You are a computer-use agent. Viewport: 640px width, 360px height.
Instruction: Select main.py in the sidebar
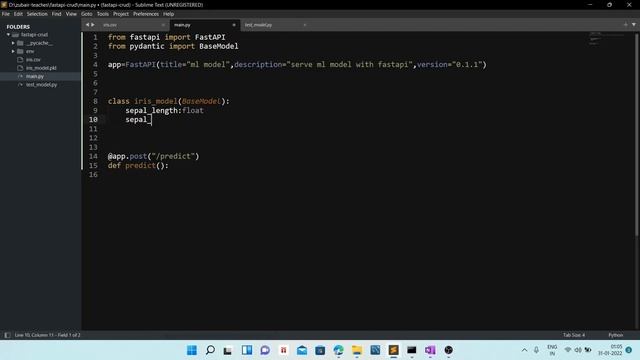35,76
